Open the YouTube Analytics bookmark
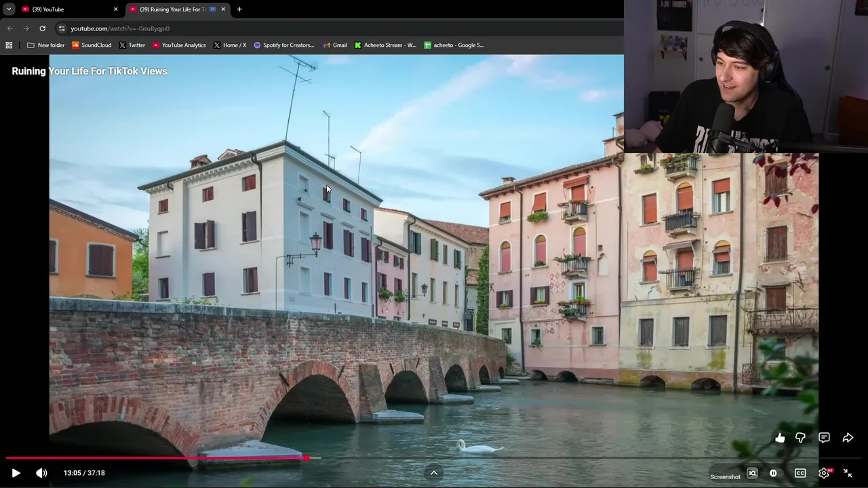This screenshot has height=488, width=868. 179,45
